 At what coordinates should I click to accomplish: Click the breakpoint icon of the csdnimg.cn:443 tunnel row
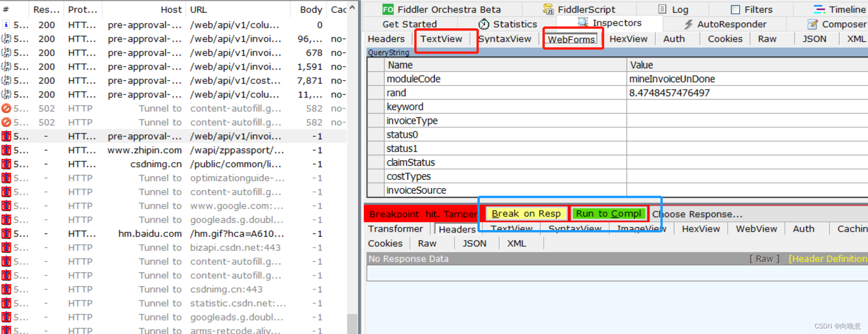point(6,289)
